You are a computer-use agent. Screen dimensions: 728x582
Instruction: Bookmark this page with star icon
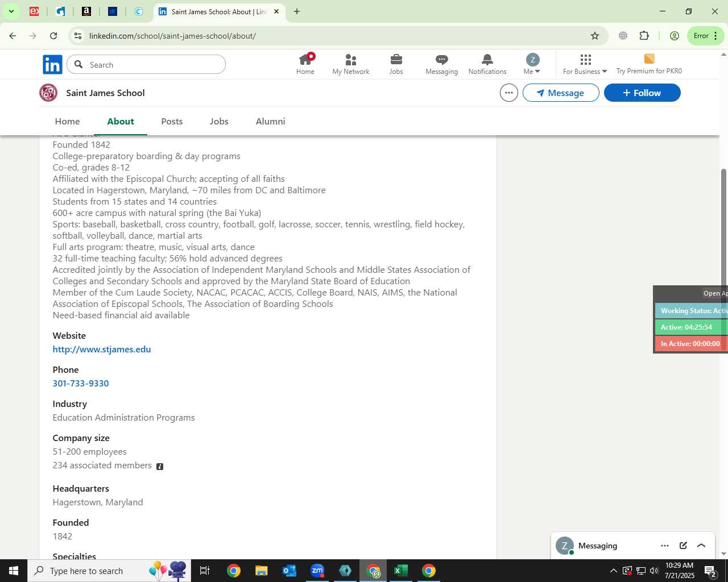(595, 36)
